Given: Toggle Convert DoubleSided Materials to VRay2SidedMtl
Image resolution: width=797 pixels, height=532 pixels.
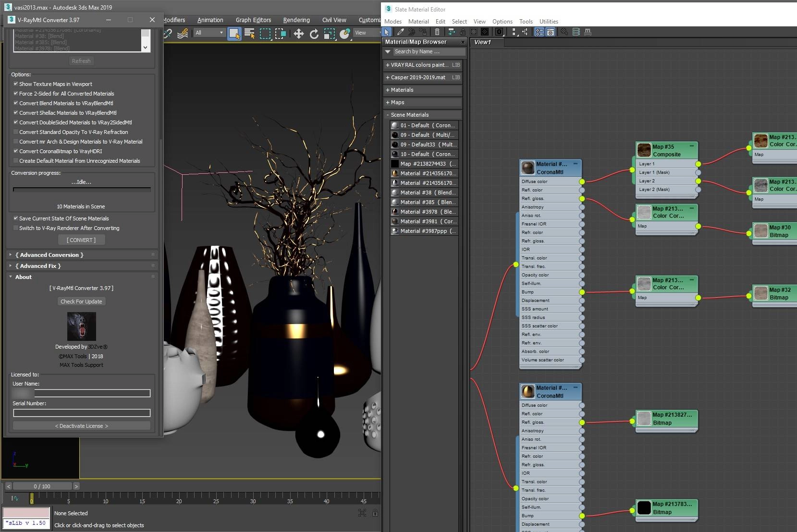Looking at the screenshot, I should [16, 122].
